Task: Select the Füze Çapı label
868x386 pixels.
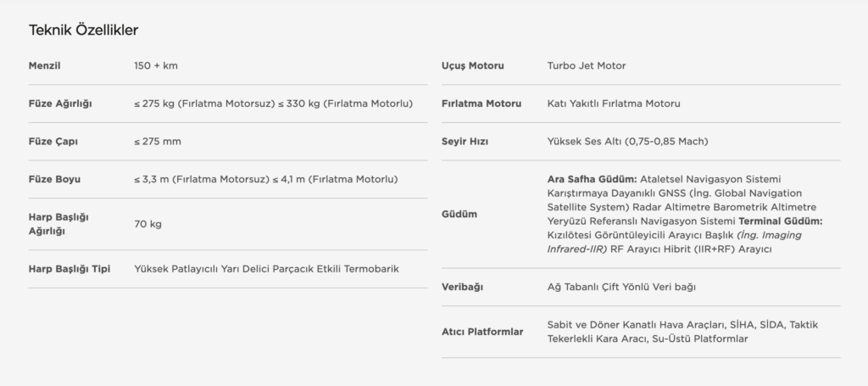Action: click(53, 141)
